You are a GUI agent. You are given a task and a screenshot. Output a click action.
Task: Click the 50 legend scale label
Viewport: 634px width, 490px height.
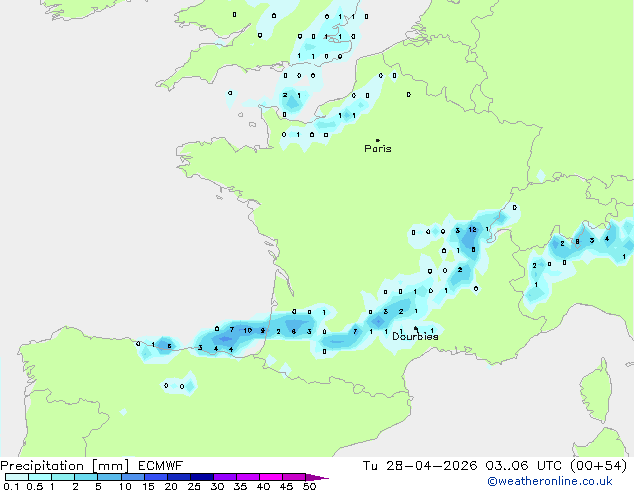[309, 486]
